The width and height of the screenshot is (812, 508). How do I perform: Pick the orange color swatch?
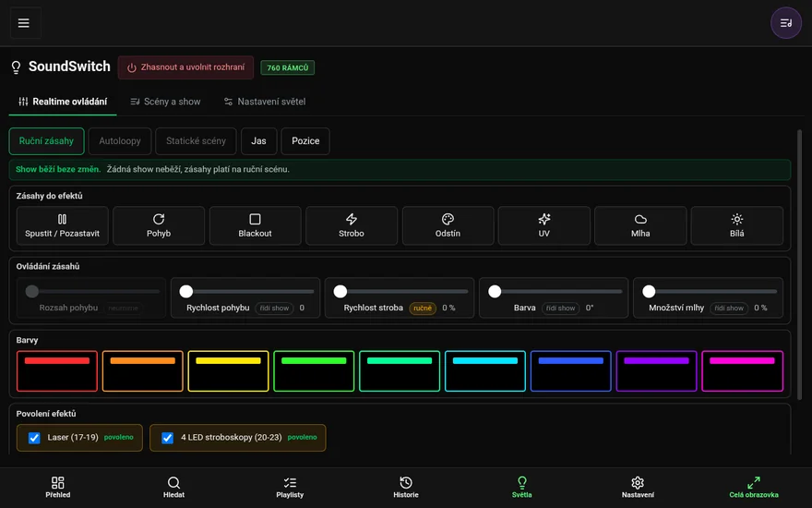click(x=142, y=371)
